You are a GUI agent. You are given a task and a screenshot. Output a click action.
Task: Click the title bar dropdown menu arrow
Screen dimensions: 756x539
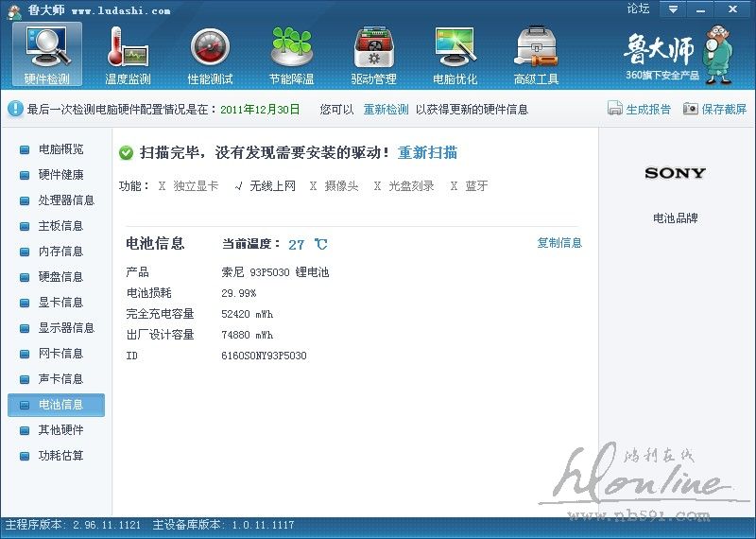[x=673, y=9]
